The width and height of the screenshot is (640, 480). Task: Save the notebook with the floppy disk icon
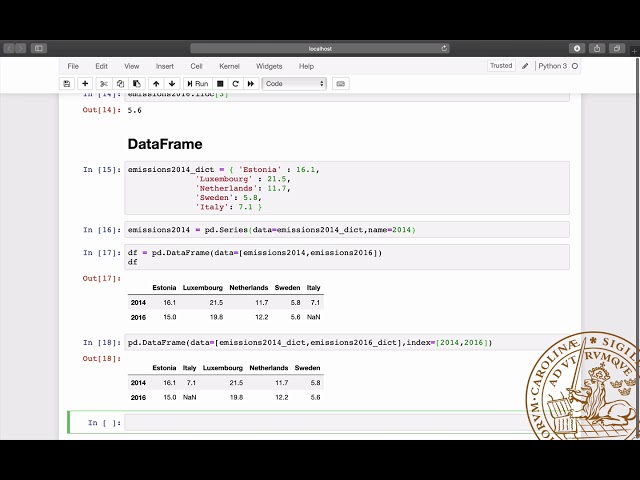(x=67, y=84)
